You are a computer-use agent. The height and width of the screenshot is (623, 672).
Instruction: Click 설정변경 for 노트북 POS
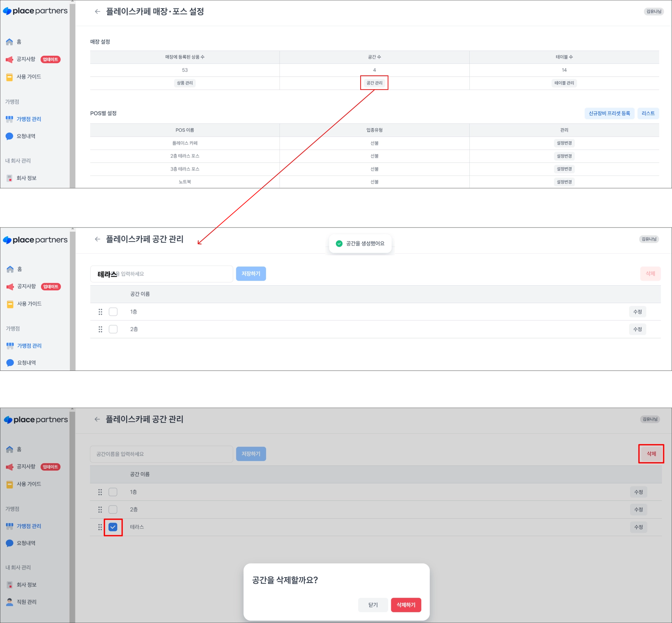564,182
